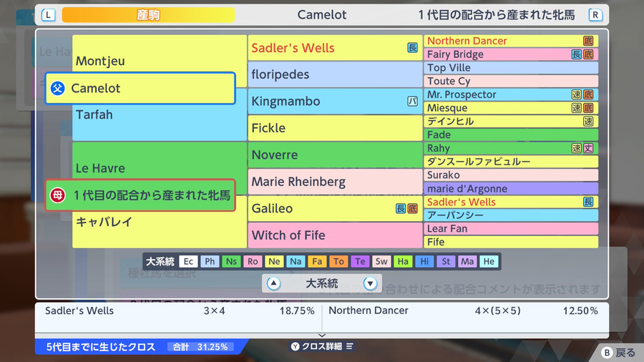Select the 1代目の配合から産まれた牝馬 dam cell
The width and height of the screenshot is (644, 362).
click(x=140, y=195)
